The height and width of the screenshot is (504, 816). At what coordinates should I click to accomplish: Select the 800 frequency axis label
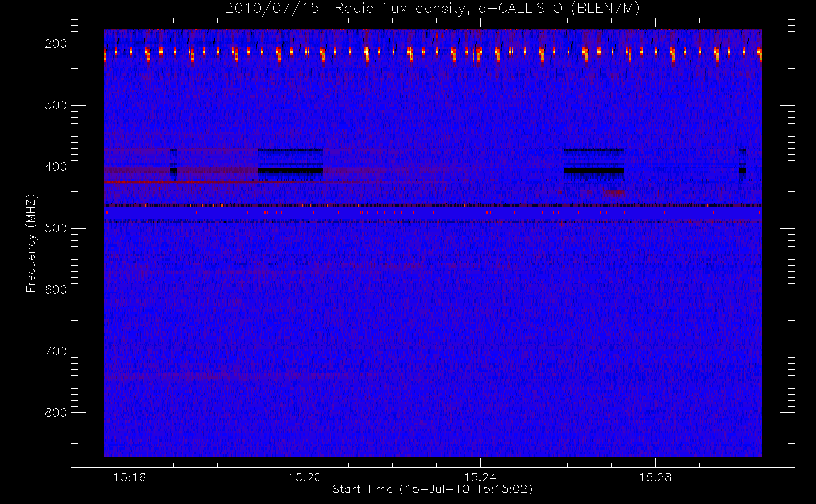[x=56, y=413]
